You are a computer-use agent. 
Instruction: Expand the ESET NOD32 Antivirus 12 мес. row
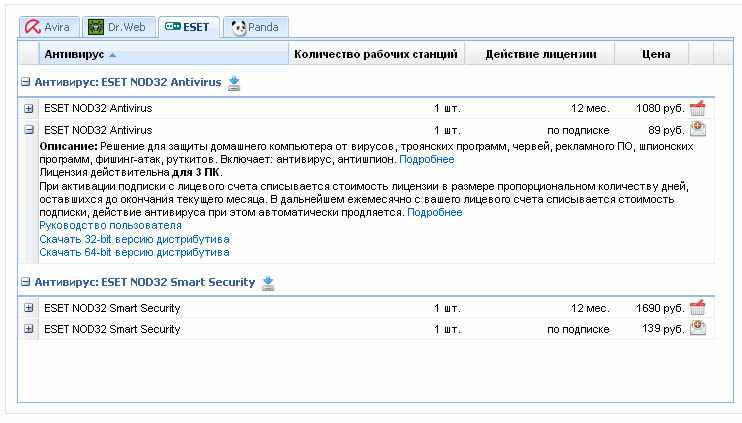coord(29,108)
